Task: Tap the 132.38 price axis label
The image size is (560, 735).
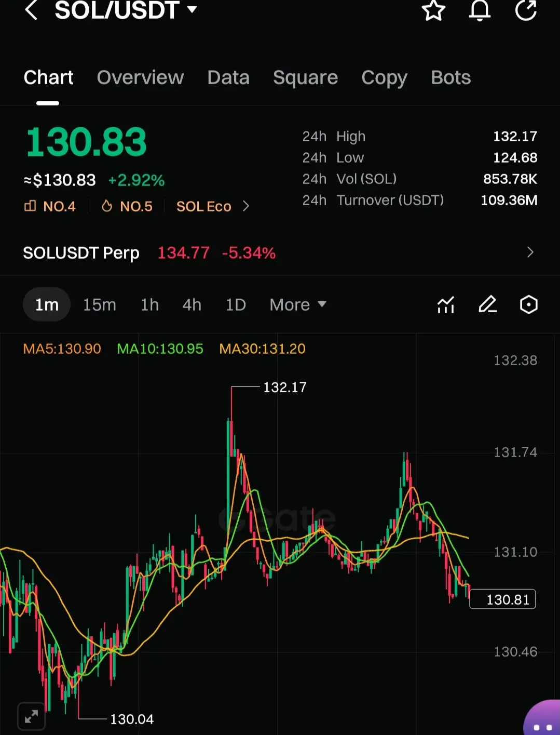Action: pyautogui.click(x=515, y=360)
